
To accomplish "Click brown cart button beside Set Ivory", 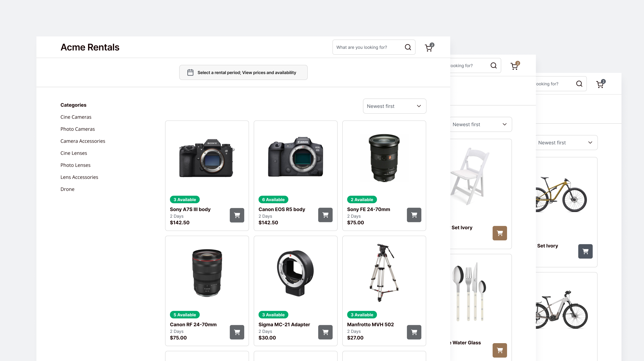I will tap(500, 233).
